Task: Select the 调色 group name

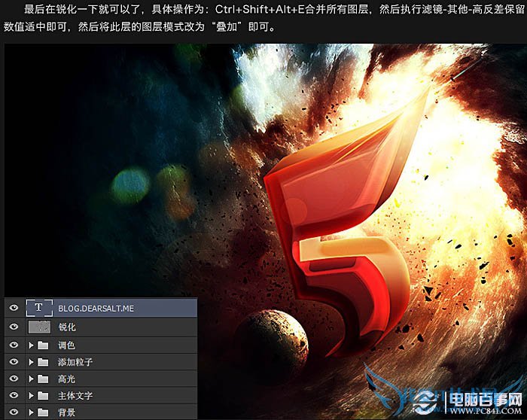Action: [66, 345]
